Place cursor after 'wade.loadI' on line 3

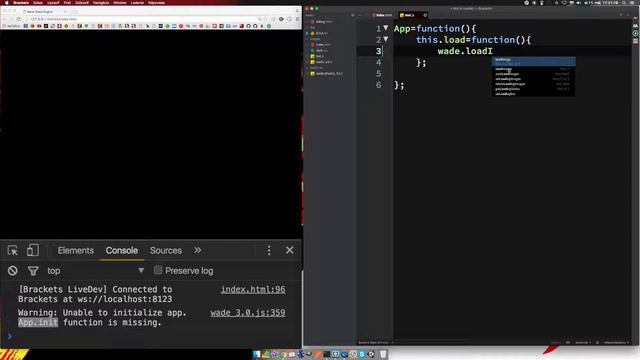pos(493,51)
